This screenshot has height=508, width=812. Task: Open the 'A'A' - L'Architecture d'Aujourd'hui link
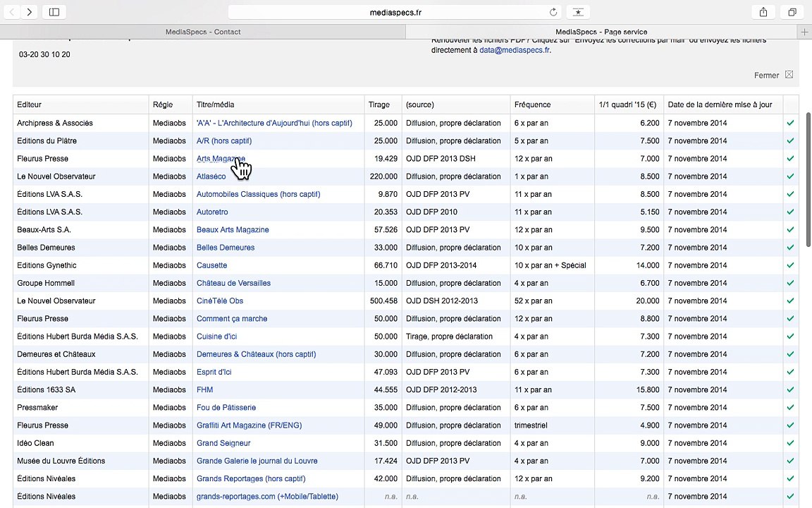tap(274, 123)
